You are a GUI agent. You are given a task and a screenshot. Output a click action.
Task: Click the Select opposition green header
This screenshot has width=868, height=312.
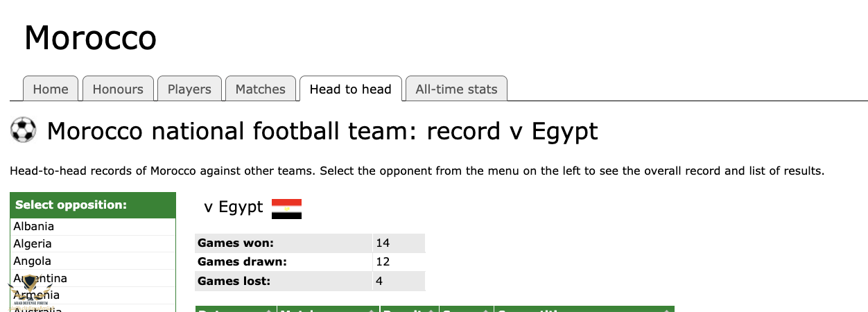93,205
